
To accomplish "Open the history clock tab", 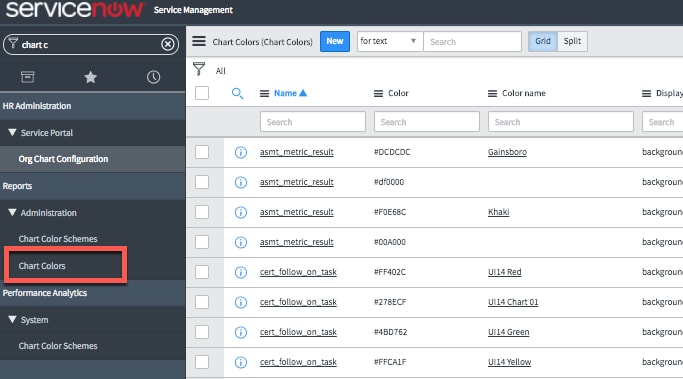I will 153,77.
